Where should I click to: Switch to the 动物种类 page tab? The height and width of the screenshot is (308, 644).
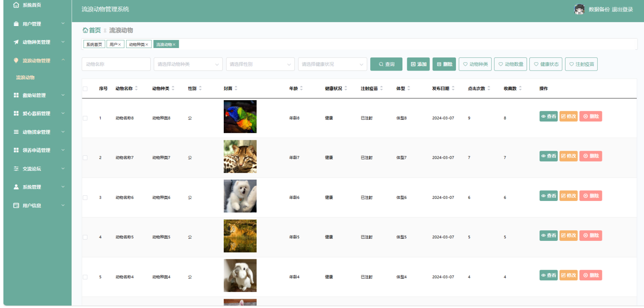(x=138, y=45)
